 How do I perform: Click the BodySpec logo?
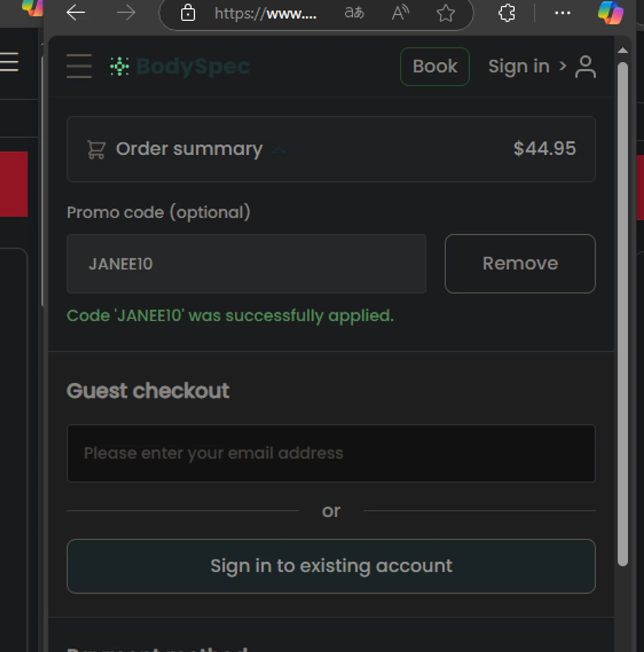tap(180, 67)
